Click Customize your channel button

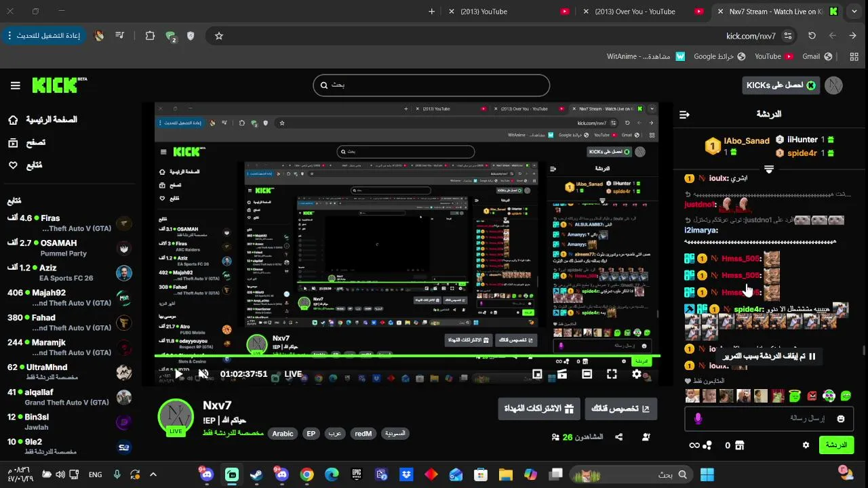click(621, 409)
